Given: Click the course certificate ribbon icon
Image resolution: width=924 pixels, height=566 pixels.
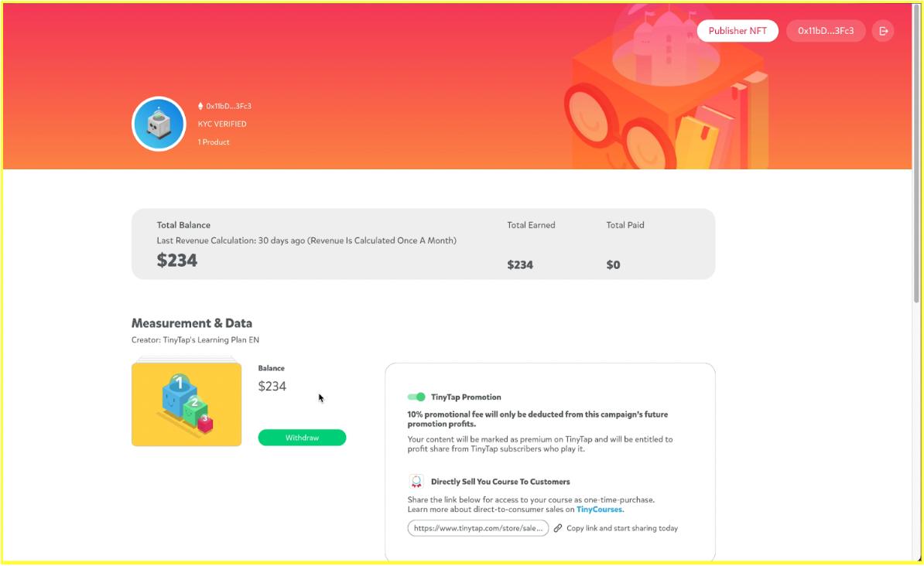Looking at the screenshot, I should tap(416, 482).
